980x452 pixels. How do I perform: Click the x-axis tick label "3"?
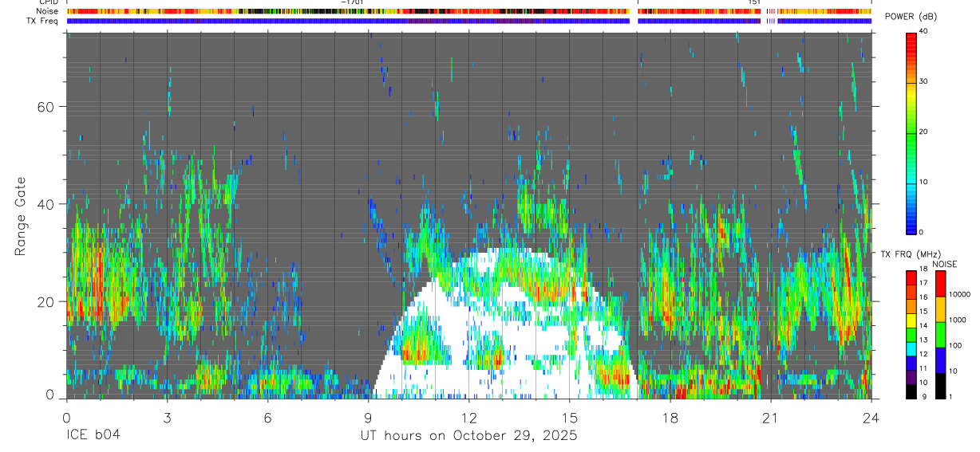[167, 417]
